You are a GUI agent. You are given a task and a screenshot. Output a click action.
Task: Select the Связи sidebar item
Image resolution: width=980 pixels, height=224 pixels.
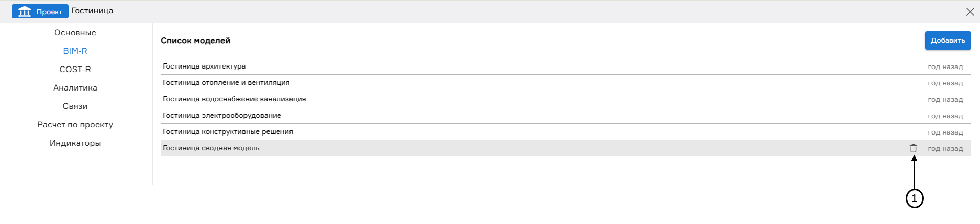pyautogui.click(x=75, y=106)
